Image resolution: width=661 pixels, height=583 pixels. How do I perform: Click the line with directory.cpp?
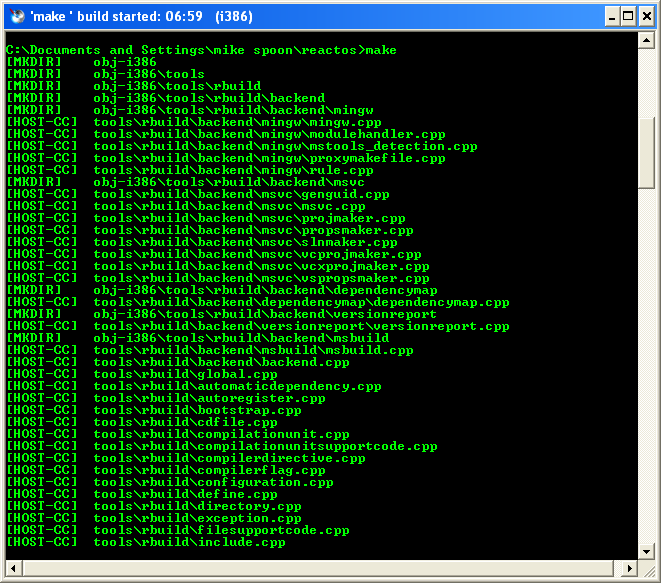coord(154,507)
